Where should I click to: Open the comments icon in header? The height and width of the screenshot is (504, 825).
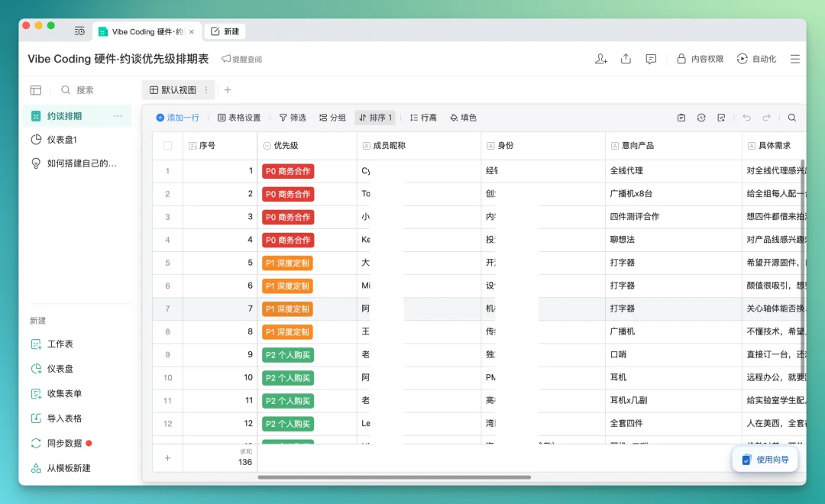click(x=651, y=59)
